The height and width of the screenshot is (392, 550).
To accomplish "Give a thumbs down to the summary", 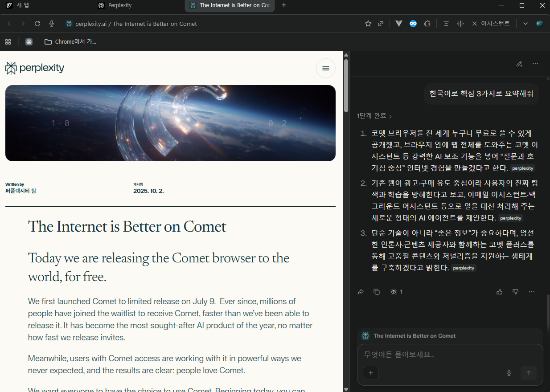I will click(515, 291).
